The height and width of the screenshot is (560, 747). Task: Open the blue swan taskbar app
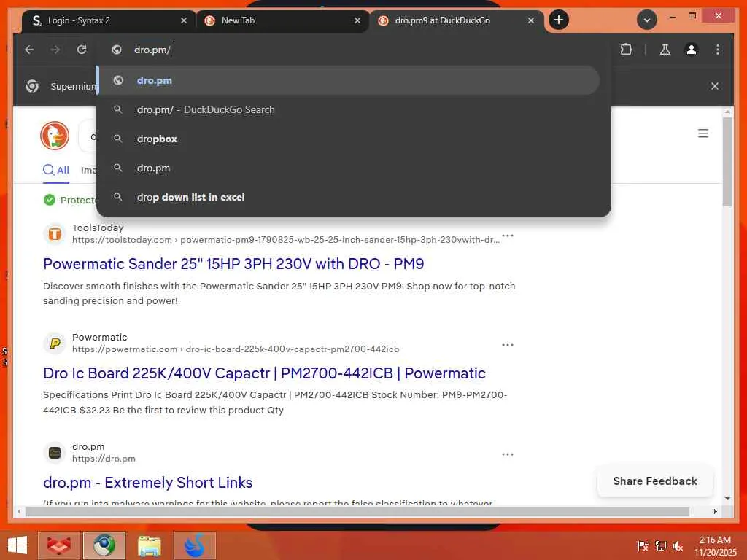coord(194,545)
